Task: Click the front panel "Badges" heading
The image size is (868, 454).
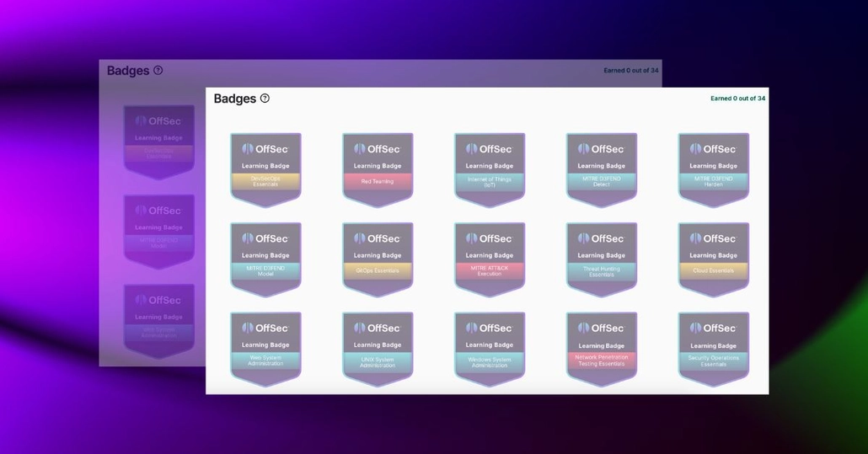Action: pos(235,99)
